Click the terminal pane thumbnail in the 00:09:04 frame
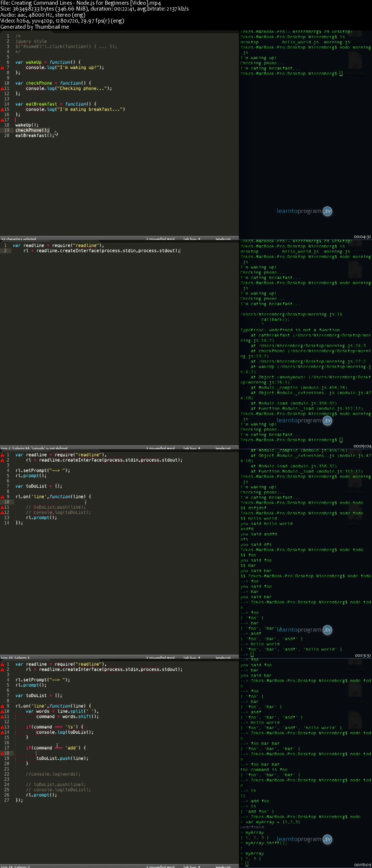The height and width of the screenshot is (868, 372). click(305, 344)
